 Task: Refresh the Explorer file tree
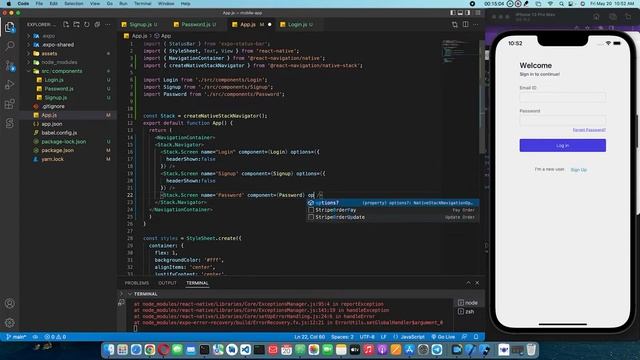click(x=87, y=24)
